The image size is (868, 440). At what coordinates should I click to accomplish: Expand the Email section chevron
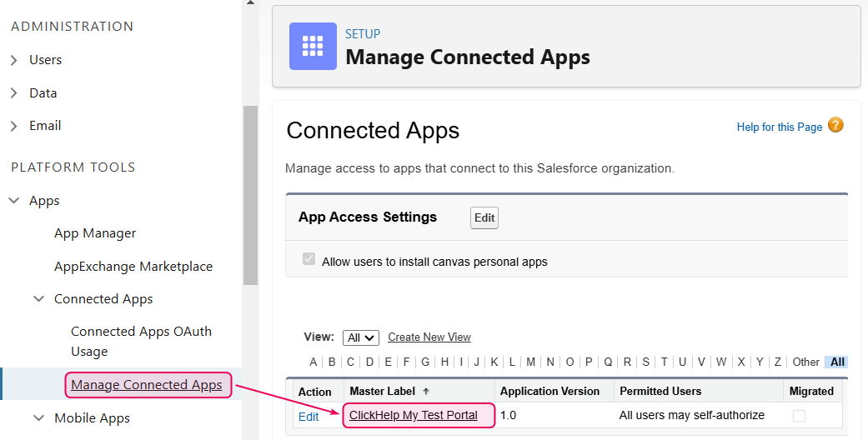pos(14,126)
